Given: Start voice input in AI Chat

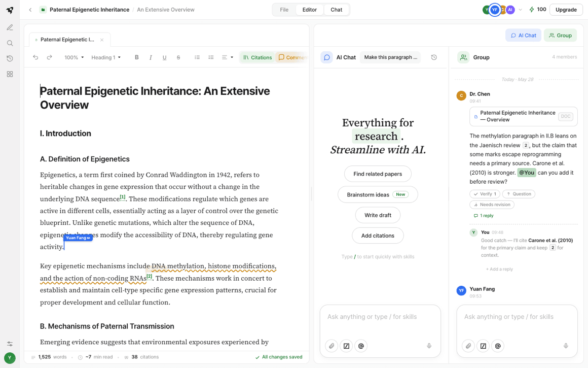Looking at the screenshot, I should tap(429, 346).
